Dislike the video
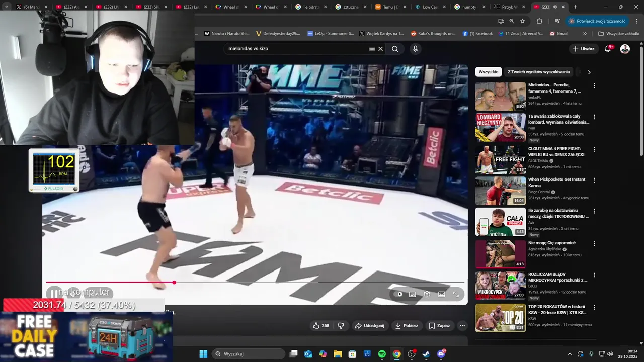Screen dimensions: 644x362 point(341,326)
